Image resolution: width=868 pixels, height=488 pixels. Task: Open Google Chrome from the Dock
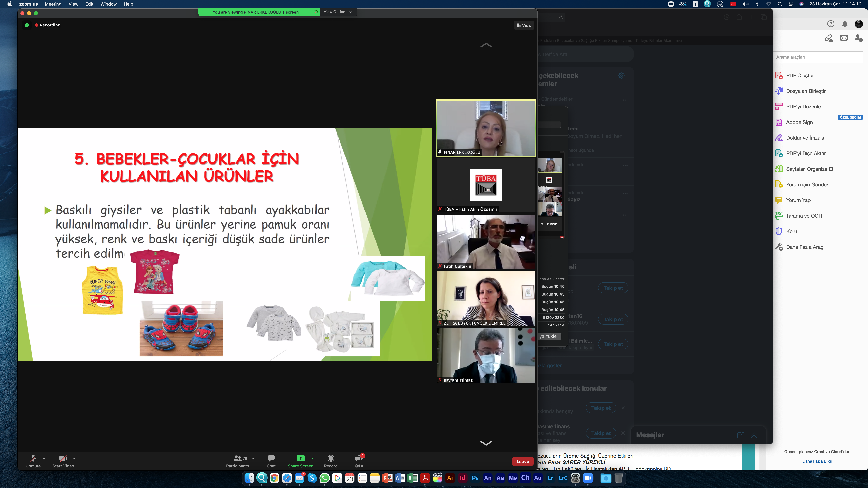[x=274, y=478]
